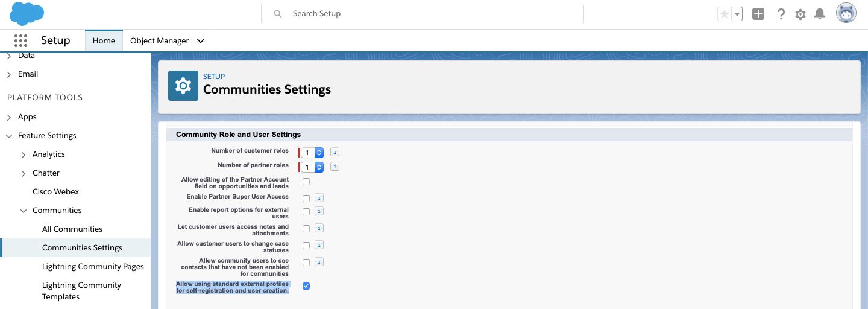Screen dimensions: 868x309
Task: Open Number of partner roles dropdown
Action: point(313,167)
